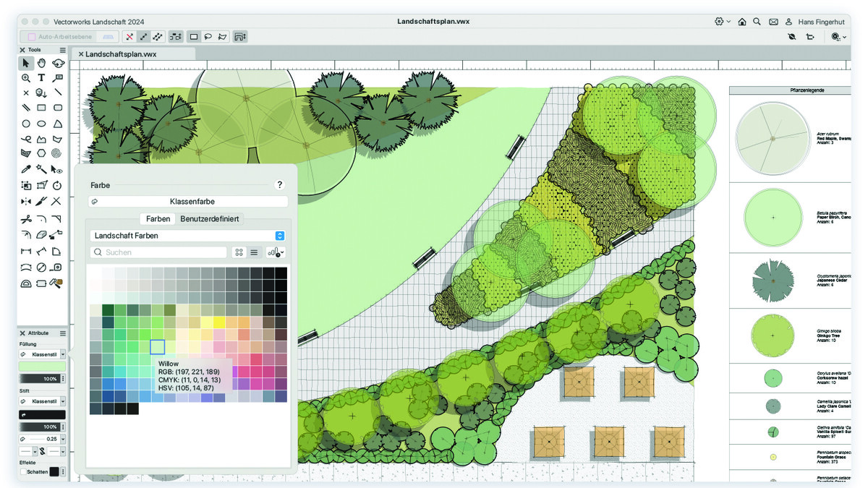Open the render mode dropdown at top right
Image resolution: width=868 pixels, height=488 pixels.
click(x=839, y=36)
